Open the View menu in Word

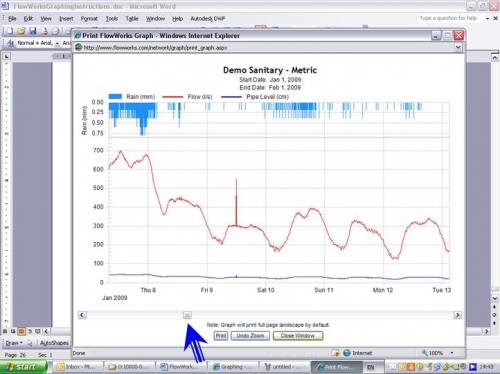coord(46,19)
